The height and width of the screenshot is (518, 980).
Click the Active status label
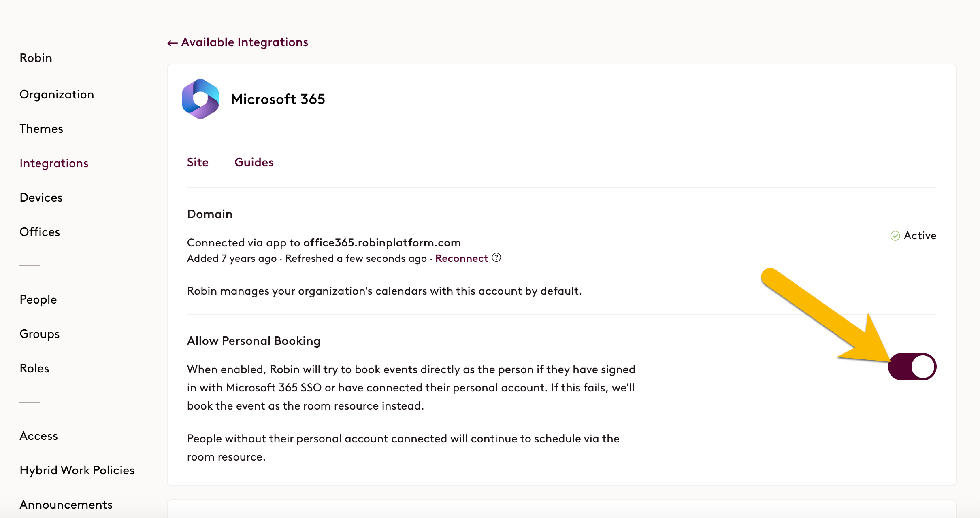pos(920,236)
